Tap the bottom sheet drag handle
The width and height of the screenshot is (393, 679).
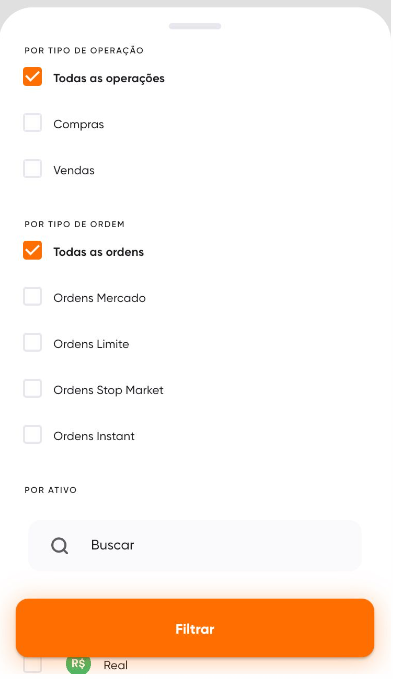pyautogui.click(x=195, y=26)
